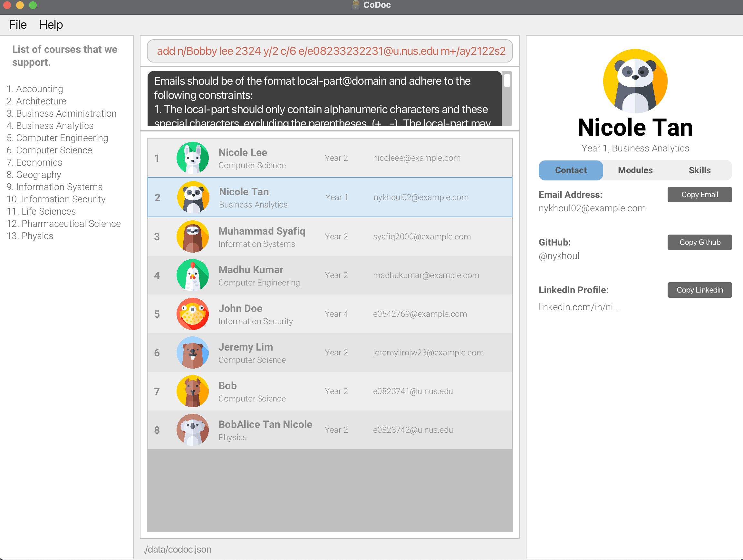Click Madhu Kumar's chicken avatar icon
The image size is (743, 560).
[x=192, y=275]
